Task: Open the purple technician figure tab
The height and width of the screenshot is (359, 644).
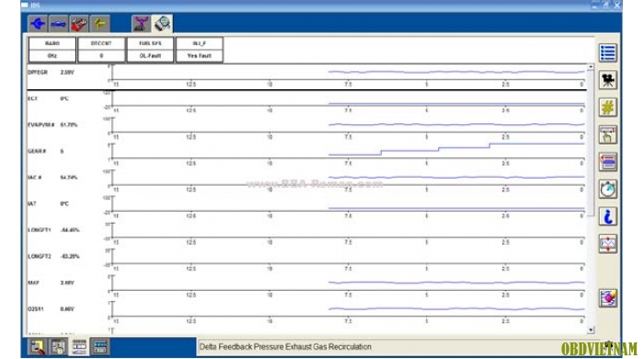Action: tap(141, 24)
